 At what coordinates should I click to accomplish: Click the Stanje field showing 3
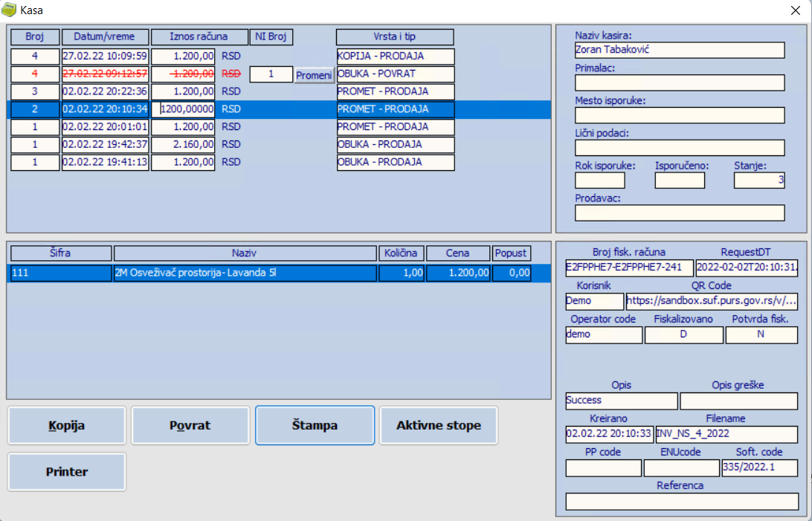click(x=759, y=180)
